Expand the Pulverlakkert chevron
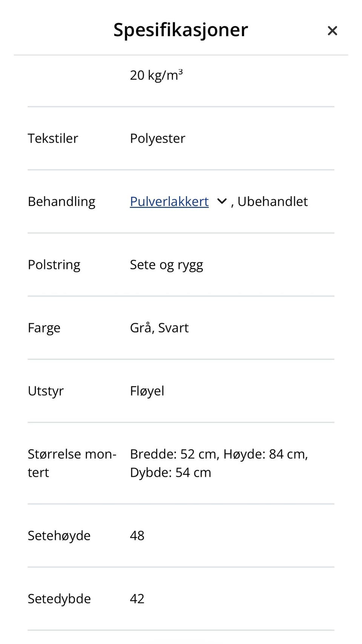 pyautogui.click(x=222, y=201)
